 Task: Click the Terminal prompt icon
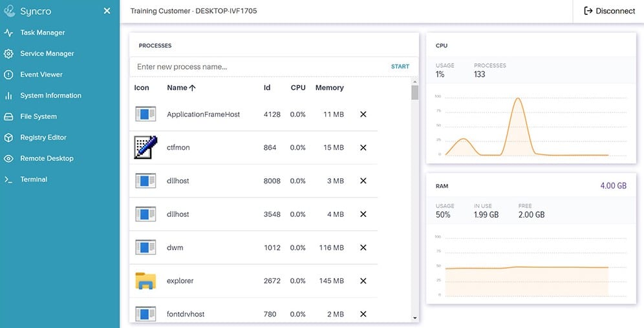[8, 179]
